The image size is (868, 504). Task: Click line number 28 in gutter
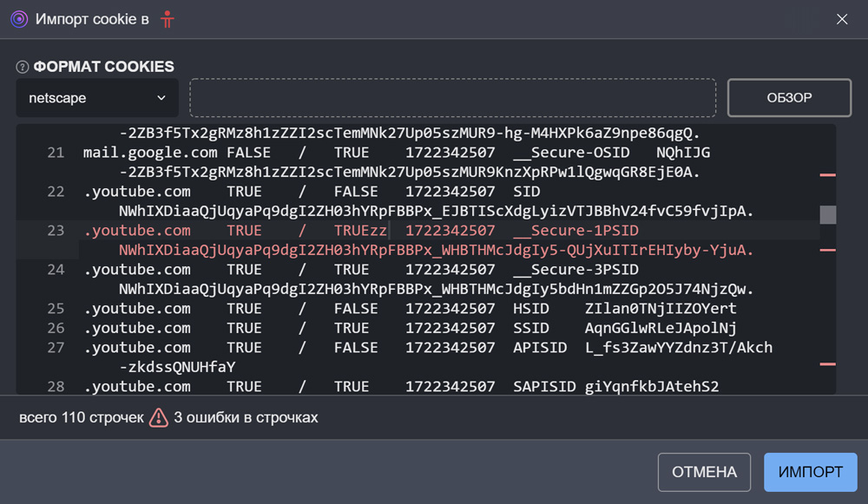pos(56,386)
